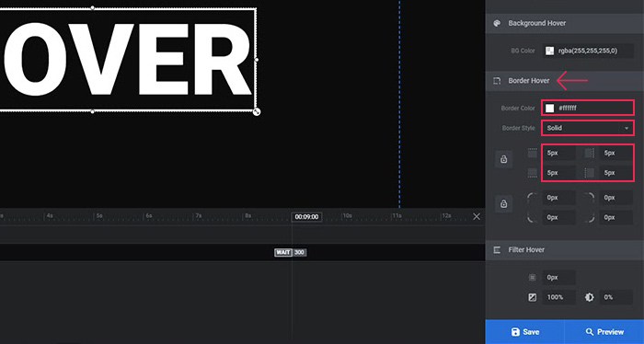The height and width of the screenshot is (344, 644).
Task: Edit the brightness 0% field
Action: pos(616,297)
